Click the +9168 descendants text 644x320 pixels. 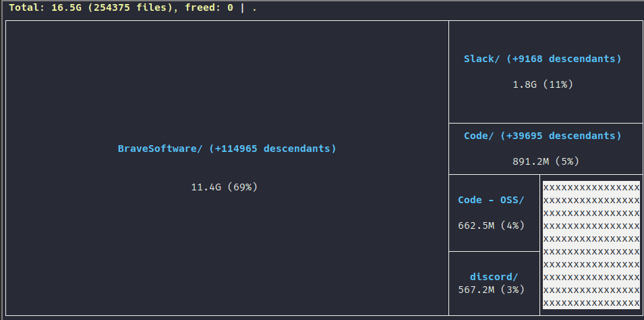564,59
